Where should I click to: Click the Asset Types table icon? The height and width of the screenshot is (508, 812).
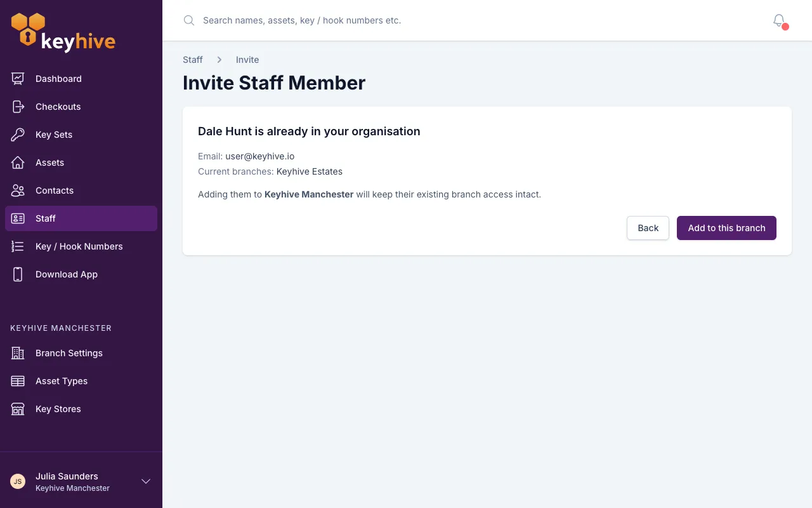pos(18,381)
